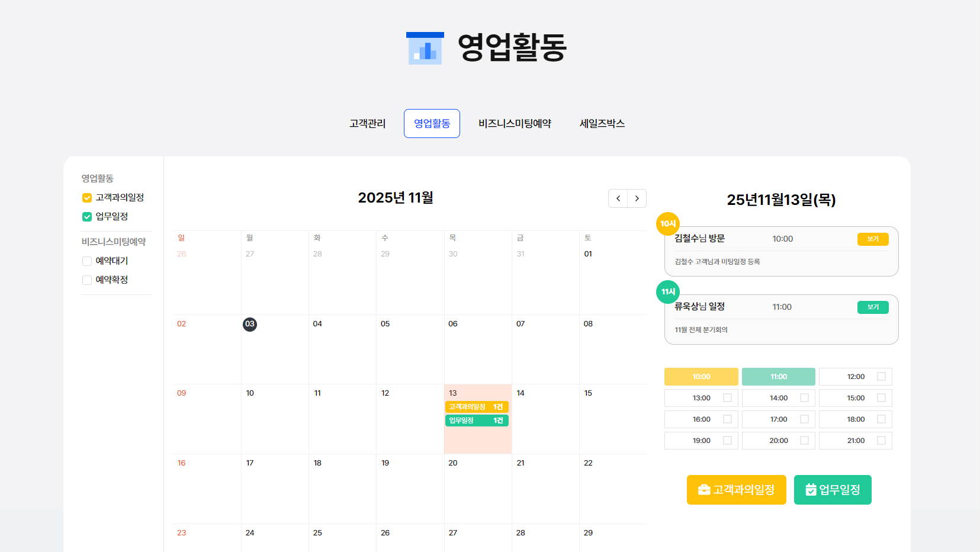Select the 19:00 time slot checkbox

click(727, 441)
